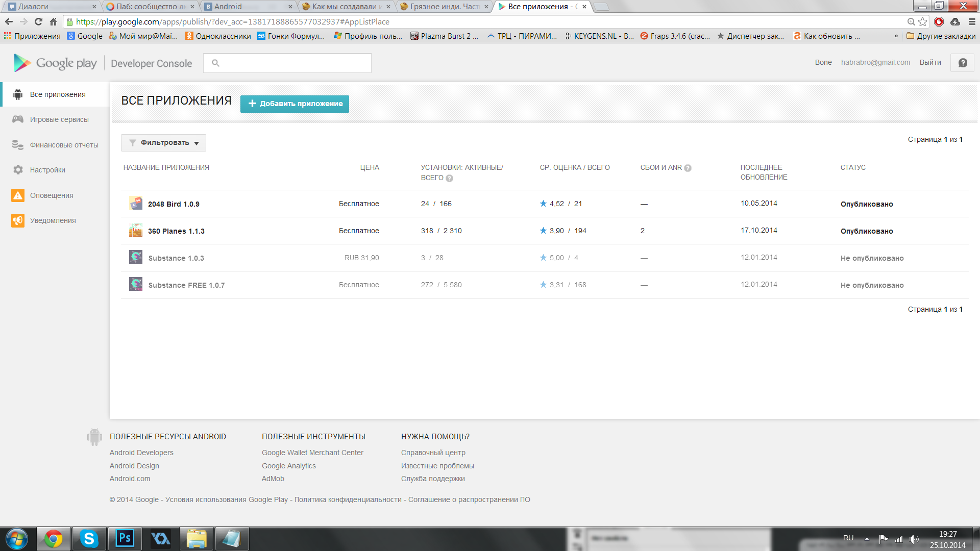980x551 pixels.
Task: Open Skype from the taskbar
Action: tap(89, 539)
